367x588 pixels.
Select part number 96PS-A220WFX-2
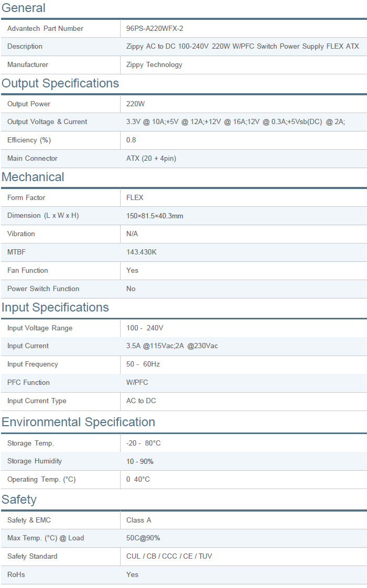[x=155, y=29]
